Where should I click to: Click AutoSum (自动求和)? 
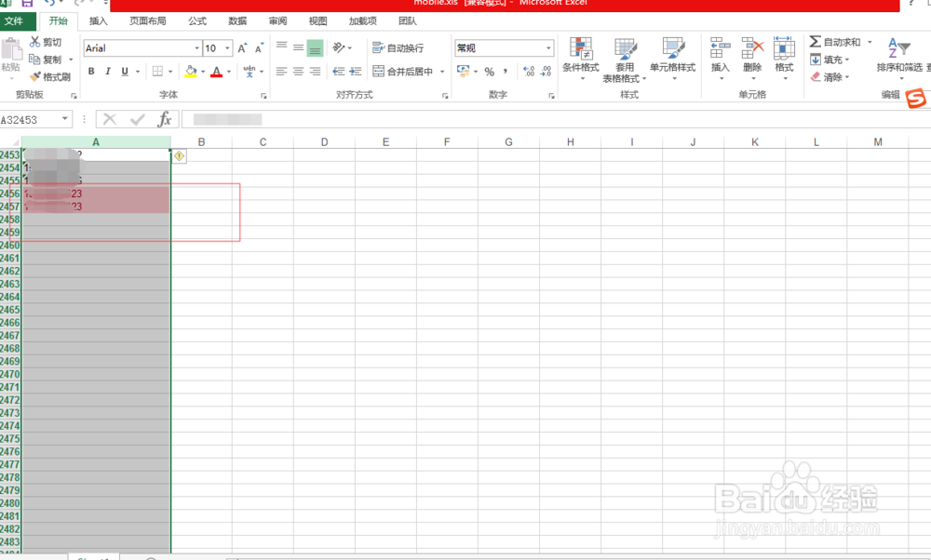[835, 42]
